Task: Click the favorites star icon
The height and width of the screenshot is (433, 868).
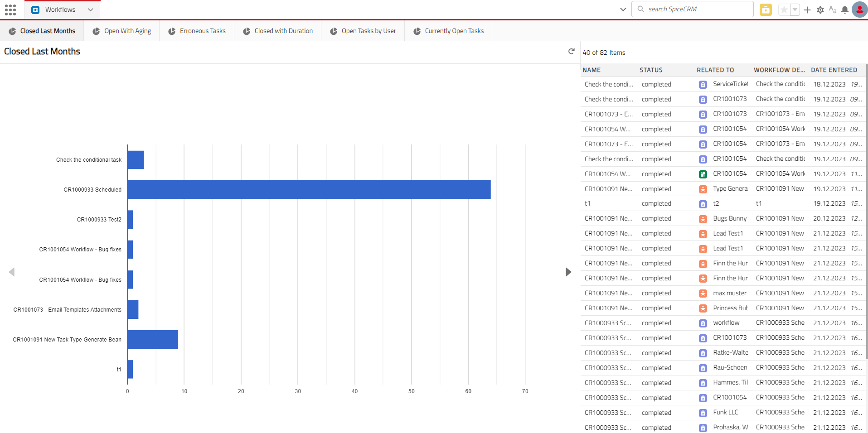Action: point(784,10)
